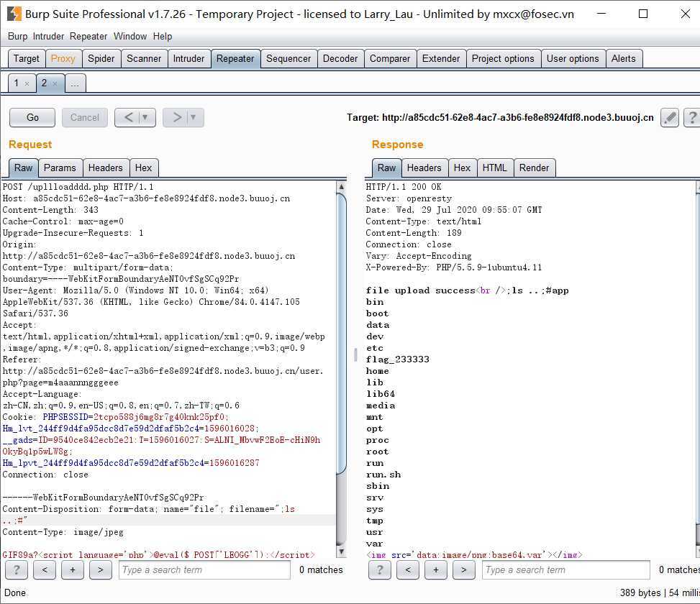
Task: Close Repeater tab 1 with its x
Action: [x=27, y=83]
